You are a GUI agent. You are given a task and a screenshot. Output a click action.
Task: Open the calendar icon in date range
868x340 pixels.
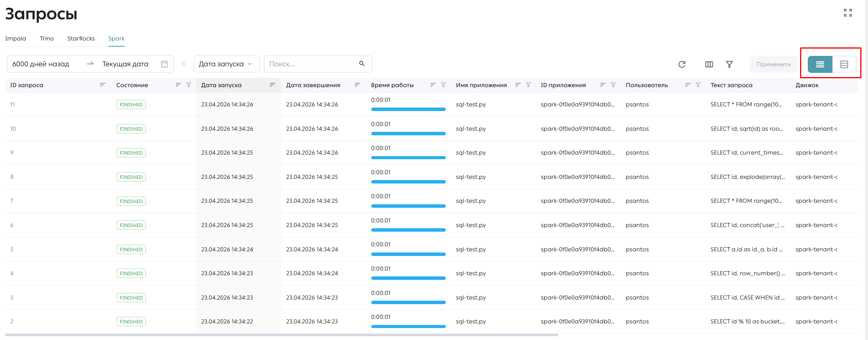click(164, 64)
